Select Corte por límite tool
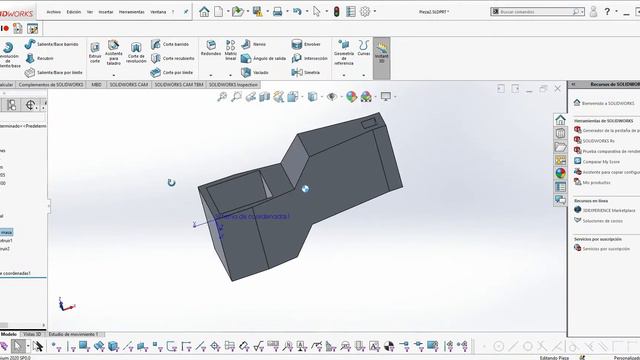Image resolution: width=640 pixels, height=360 pixels. coord(172,73)
